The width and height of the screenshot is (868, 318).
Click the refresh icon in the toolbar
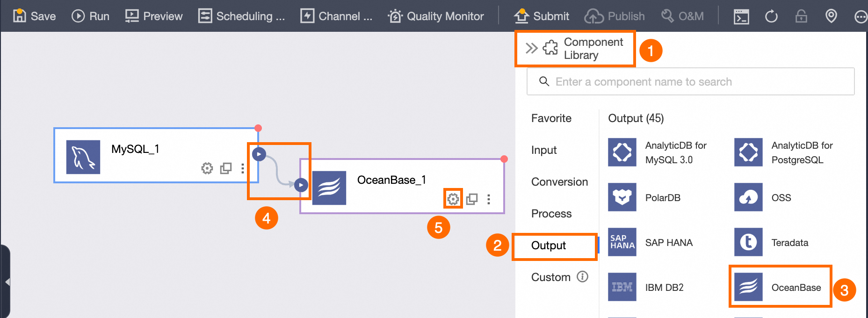(771, 16)
